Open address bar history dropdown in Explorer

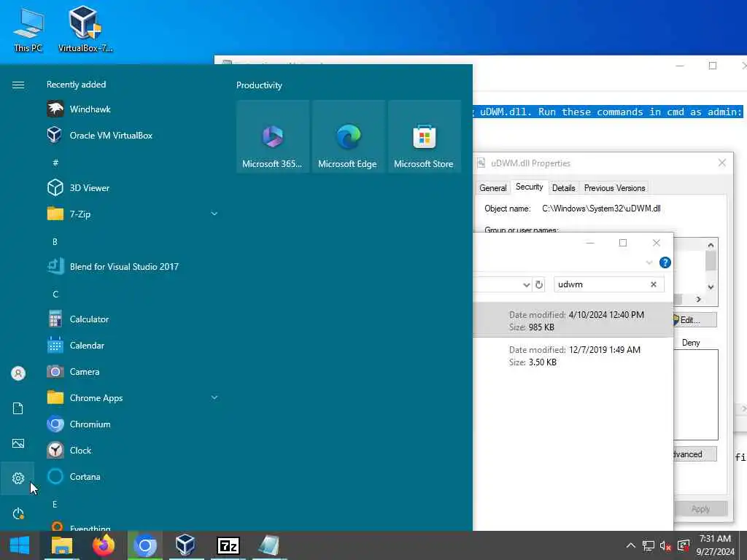pos(526,285)
